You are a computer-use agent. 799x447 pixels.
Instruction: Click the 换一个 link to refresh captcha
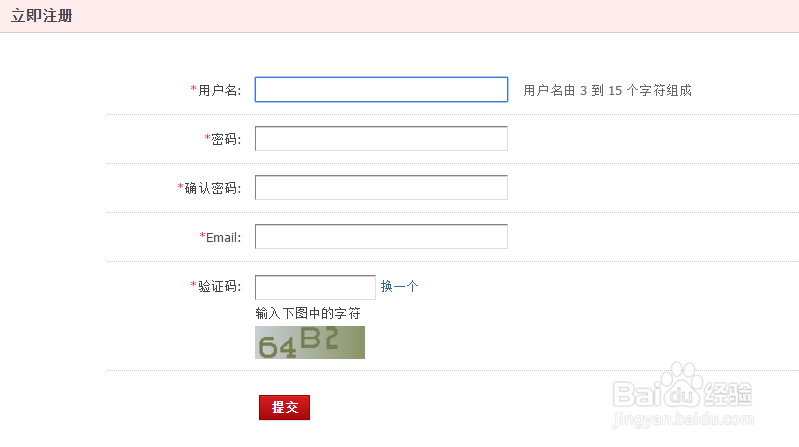click(399, 287)
